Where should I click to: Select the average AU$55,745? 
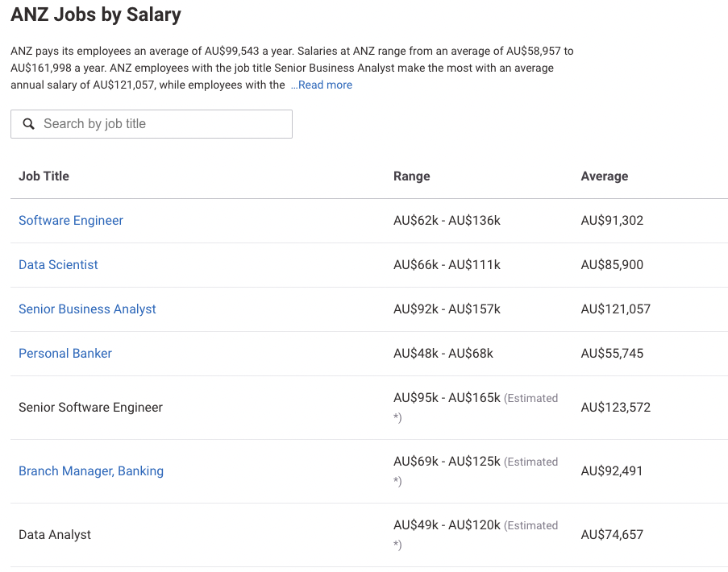point(613,354)
